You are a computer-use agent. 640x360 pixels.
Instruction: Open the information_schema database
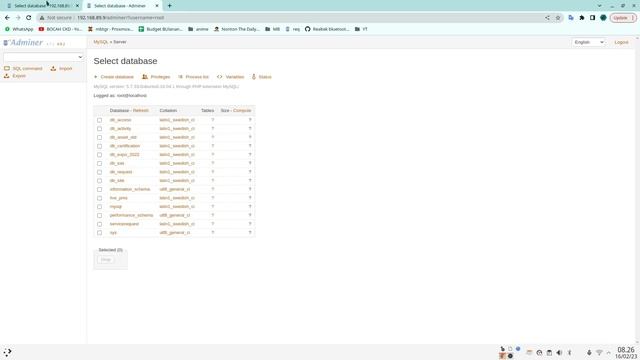coord(130,189)
